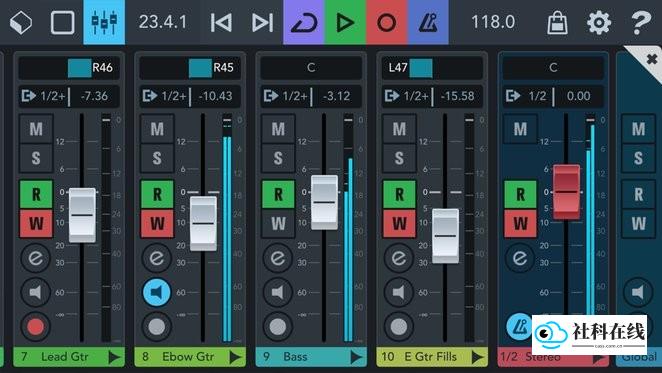Enable the cycle loop button

(304, 22)
